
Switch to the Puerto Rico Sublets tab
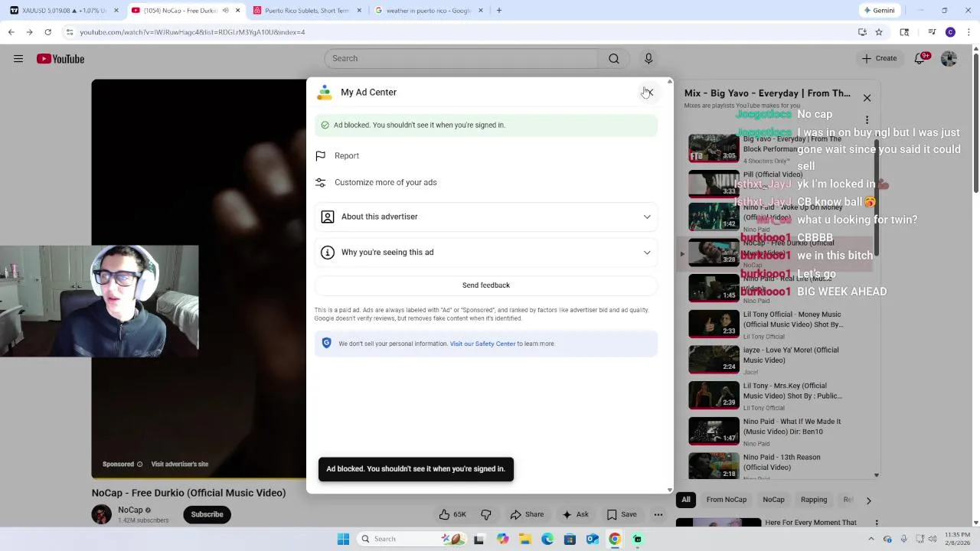coord(306,11)
